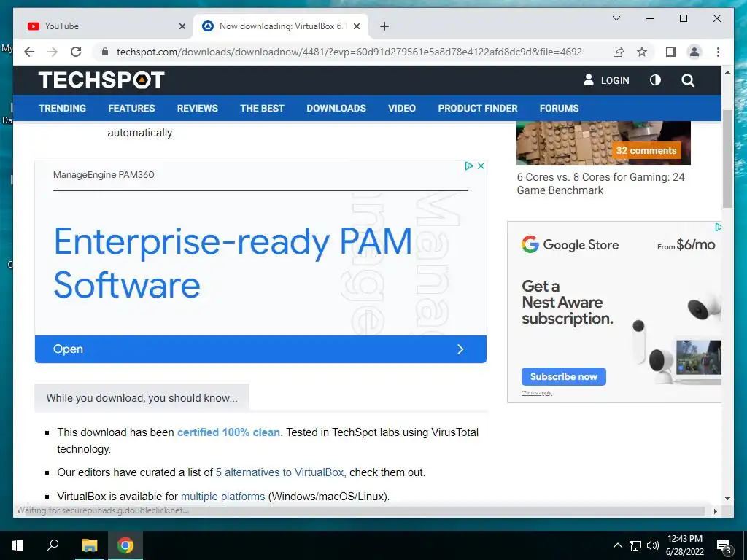
Task: Bookmark this page with the star icon
Action: pos(642,52)
